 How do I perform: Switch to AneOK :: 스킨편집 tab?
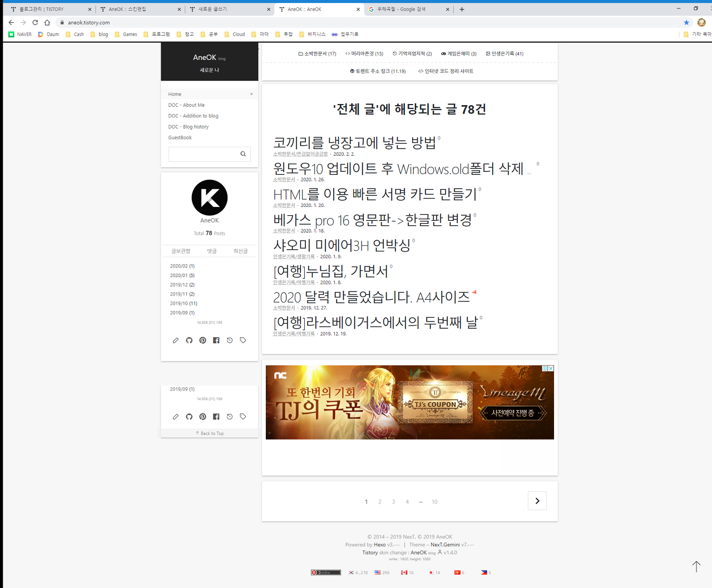coord(139,9)
